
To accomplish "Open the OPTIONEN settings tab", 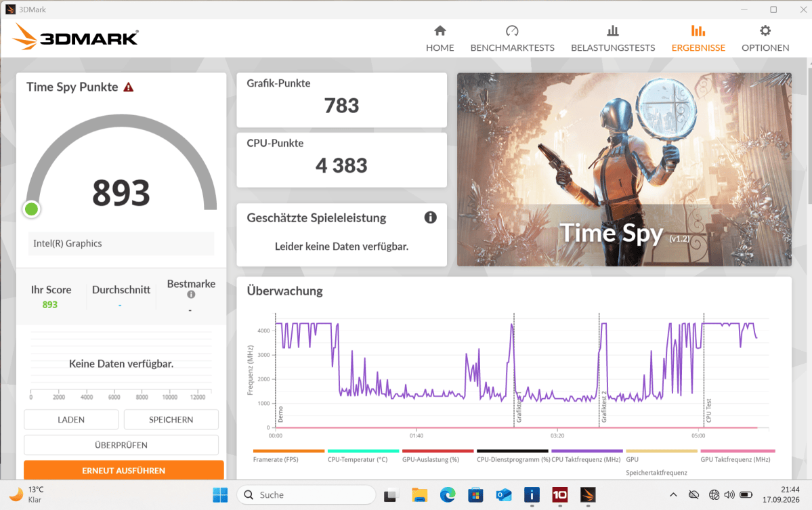I will 765,39.
